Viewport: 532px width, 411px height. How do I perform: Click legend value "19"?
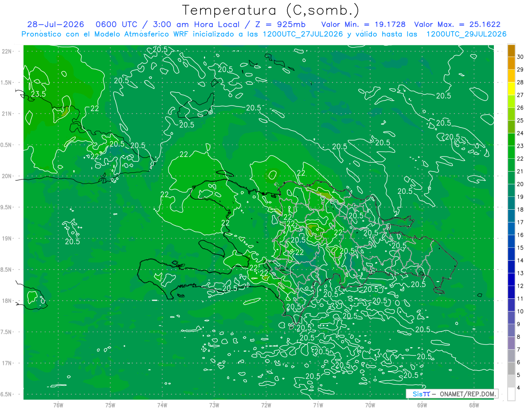click(x=520, y=197)
